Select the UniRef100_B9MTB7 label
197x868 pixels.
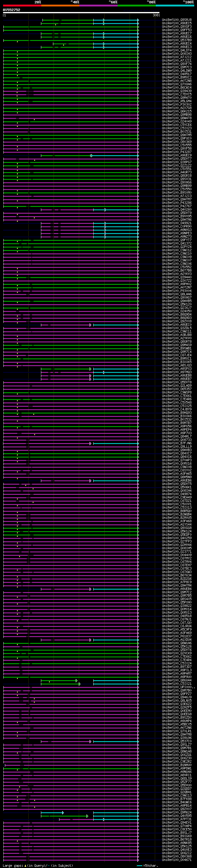[177, 423]
